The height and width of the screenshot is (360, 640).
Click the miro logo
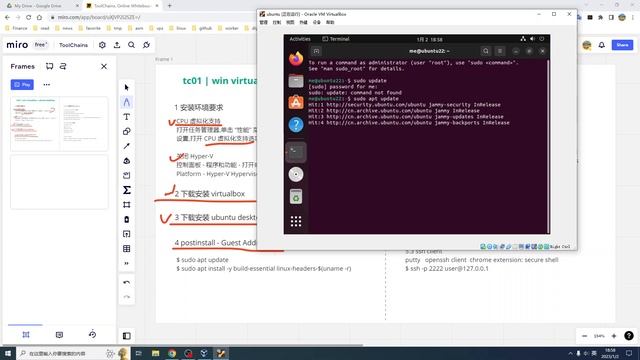(x=17, y=44)
